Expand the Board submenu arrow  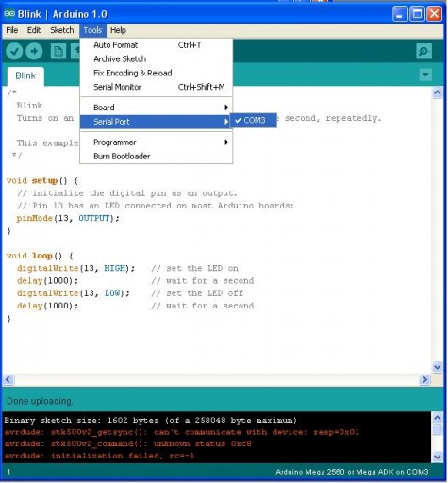[226, 108]
